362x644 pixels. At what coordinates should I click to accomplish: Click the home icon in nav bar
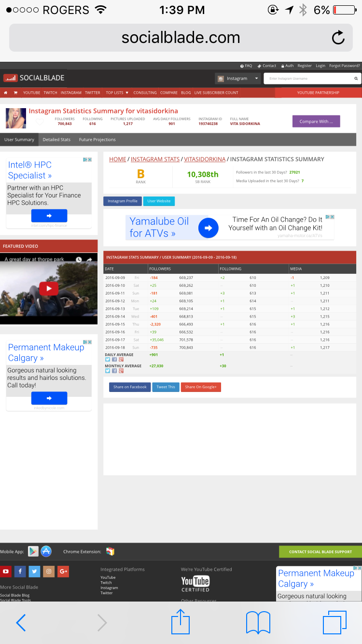pos(6,93)
